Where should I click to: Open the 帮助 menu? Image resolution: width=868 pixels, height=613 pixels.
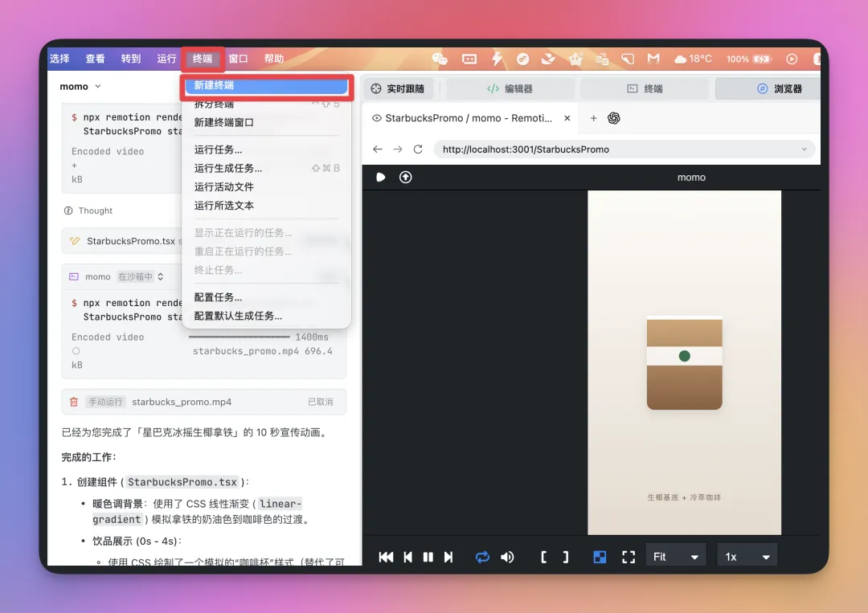[274, 59]
